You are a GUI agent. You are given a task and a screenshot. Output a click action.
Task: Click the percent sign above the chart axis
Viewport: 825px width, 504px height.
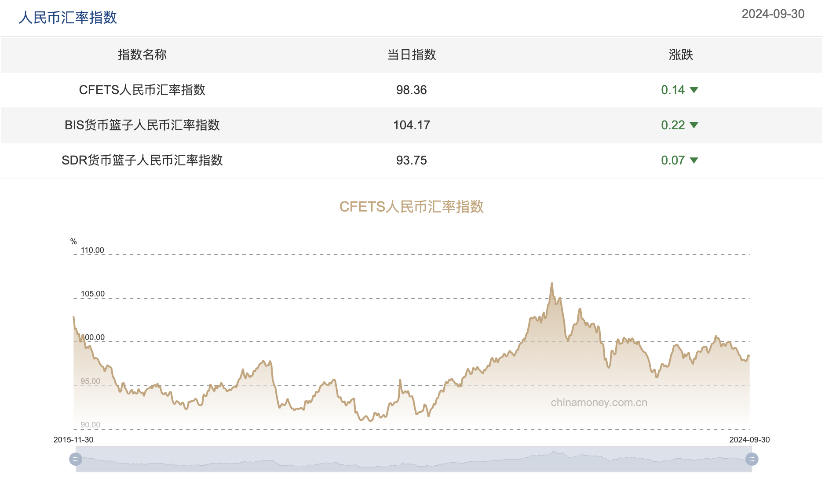pos(74,241)
